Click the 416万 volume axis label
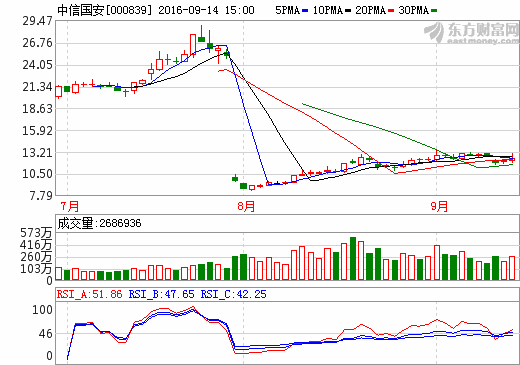 pos(36,245)
